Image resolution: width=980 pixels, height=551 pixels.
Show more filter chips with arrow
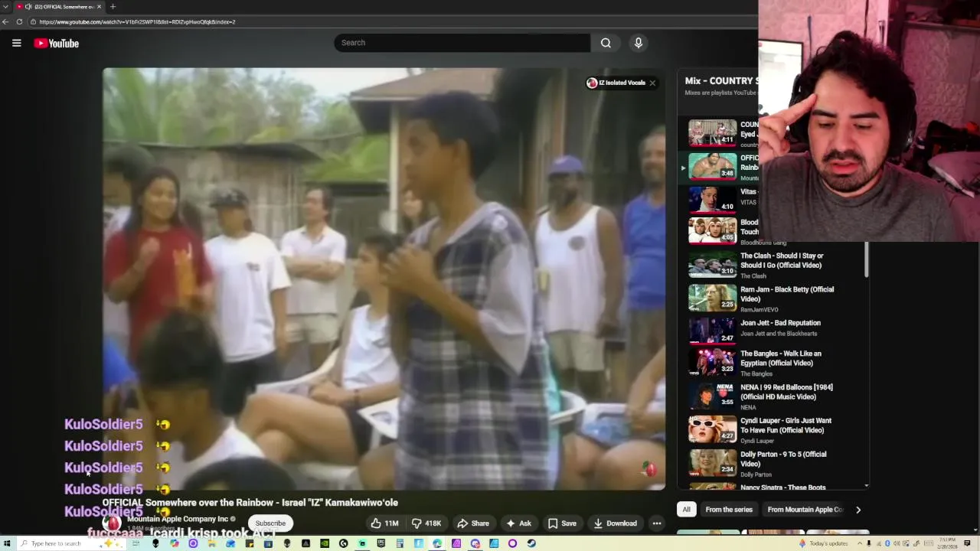coord(858,510)
